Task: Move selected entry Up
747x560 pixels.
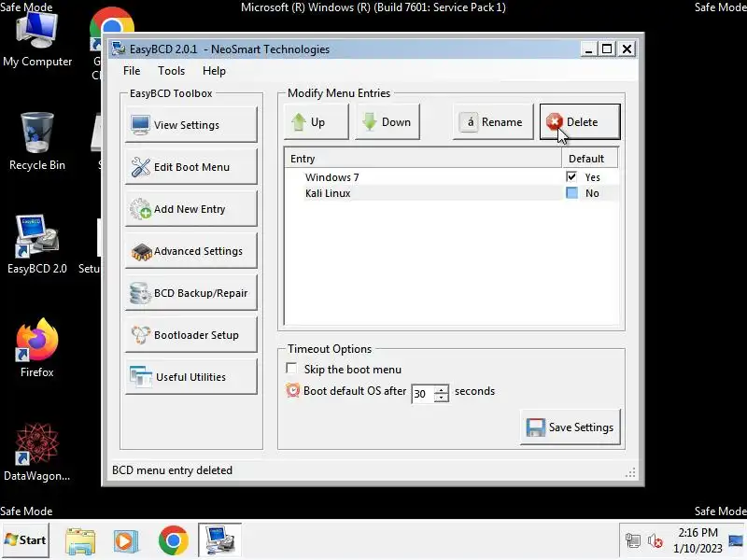Action: click(317, 122)
